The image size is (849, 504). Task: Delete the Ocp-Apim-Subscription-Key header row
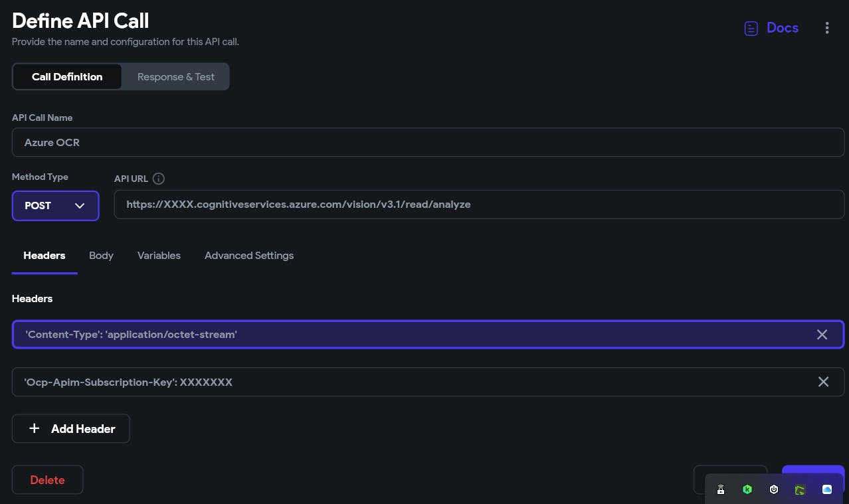coord(823,382)
